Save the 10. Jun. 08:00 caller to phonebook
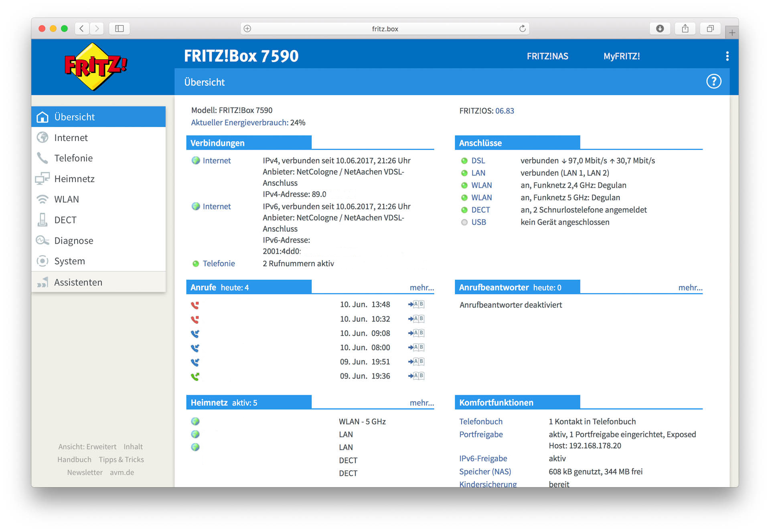Screen dimensions: 770x532 click(416, 347)
